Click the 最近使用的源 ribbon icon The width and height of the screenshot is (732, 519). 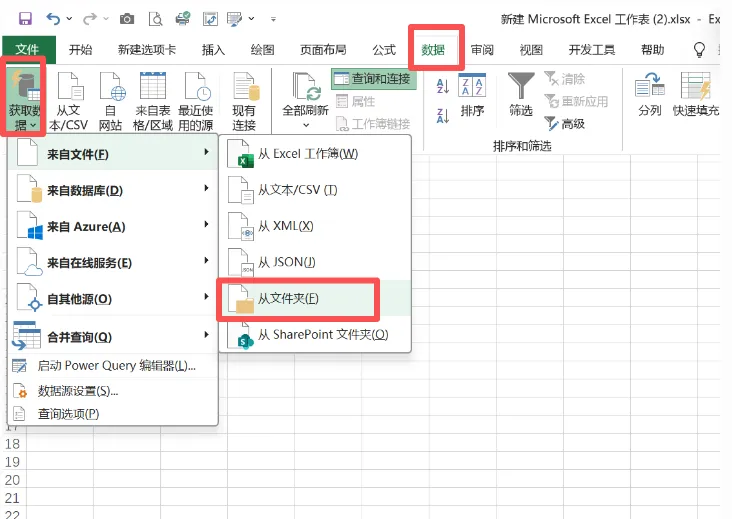pos(196,101)
